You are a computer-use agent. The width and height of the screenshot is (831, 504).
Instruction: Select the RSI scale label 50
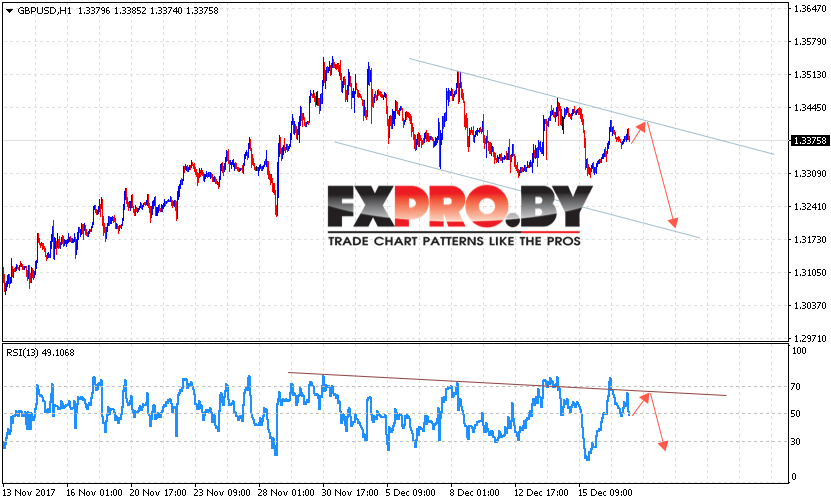[795, 414]
